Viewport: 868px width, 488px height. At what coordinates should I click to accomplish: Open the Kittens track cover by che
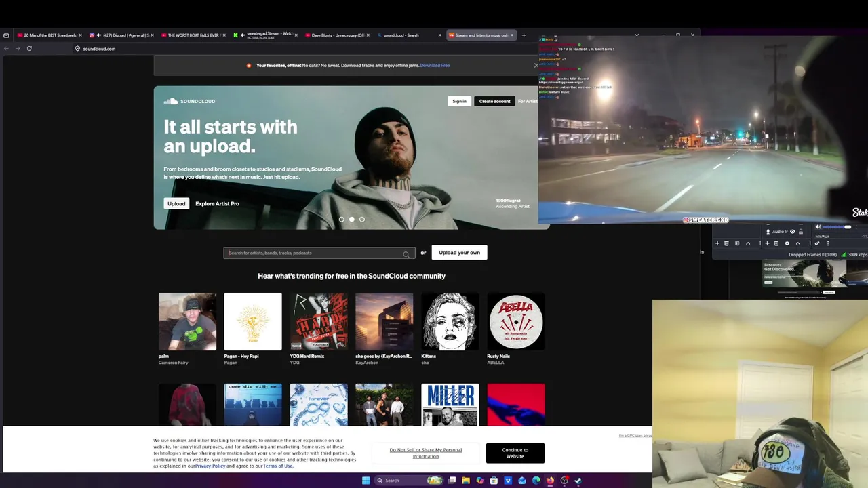coord(450,321)
